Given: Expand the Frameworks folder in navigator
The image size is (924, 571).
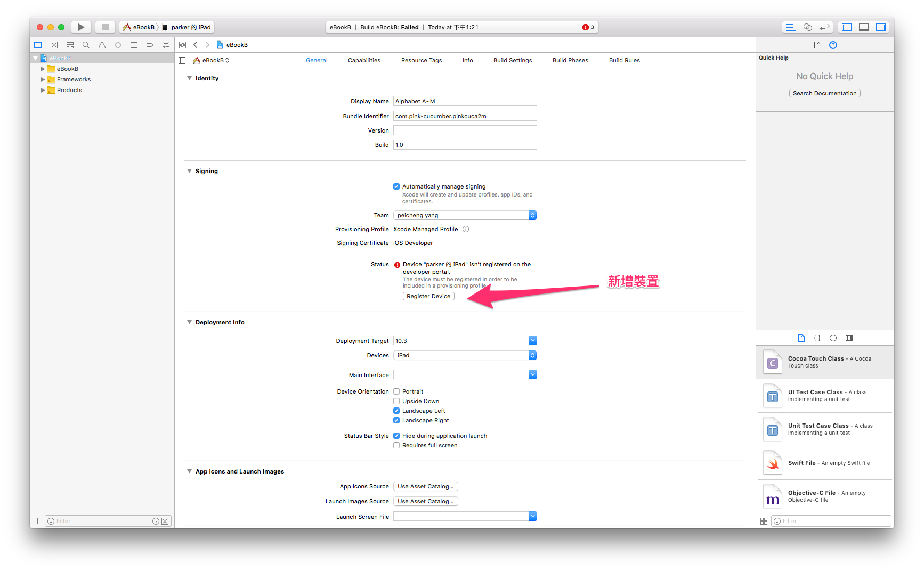Looking at the screenshot, I should [43, 79].
